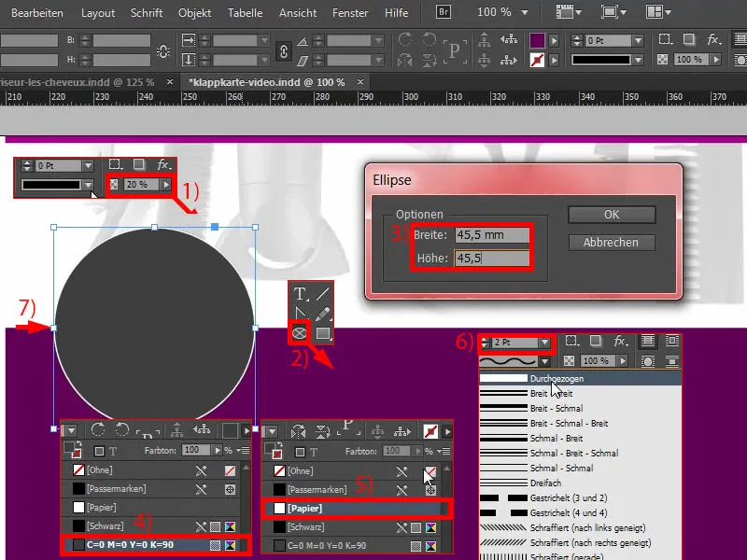This screenshot has height=560, width=747.
Task: Toggle formatting affects text in Papier selected panel
Action: click(x=314, y=452)
